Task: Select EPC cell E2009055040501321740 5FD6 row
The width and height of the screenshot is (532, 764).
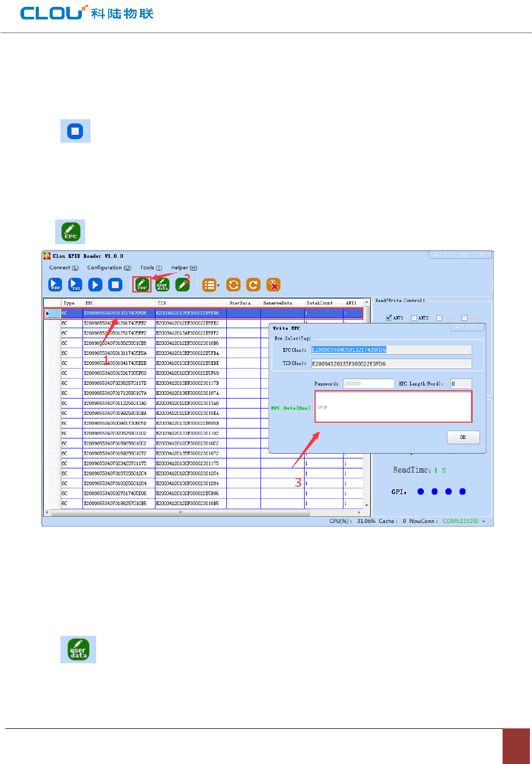Action: (119, 313)
